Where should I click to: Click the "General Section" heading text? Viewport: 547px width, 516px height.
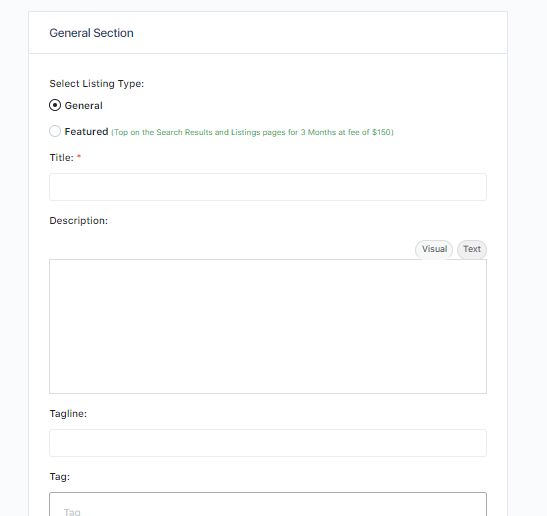coord(91,33)
